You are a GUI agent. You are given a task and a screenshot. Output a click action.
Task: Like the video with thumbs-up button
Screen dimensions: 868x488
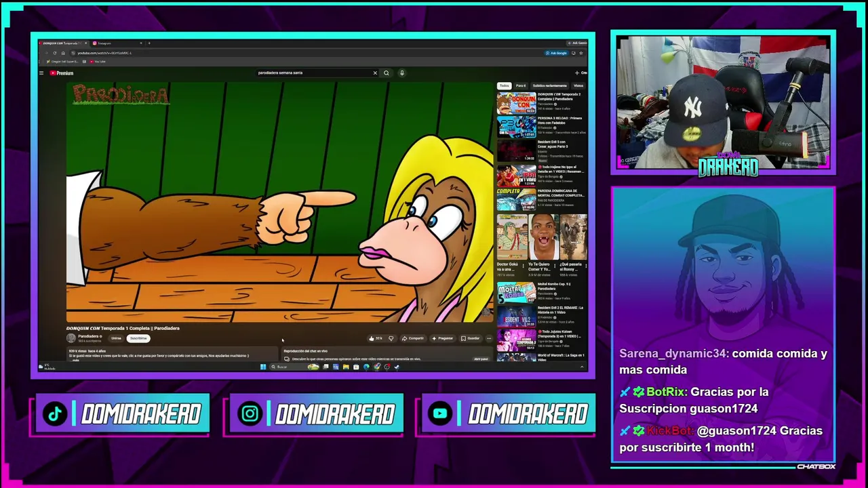pos(375,338)
